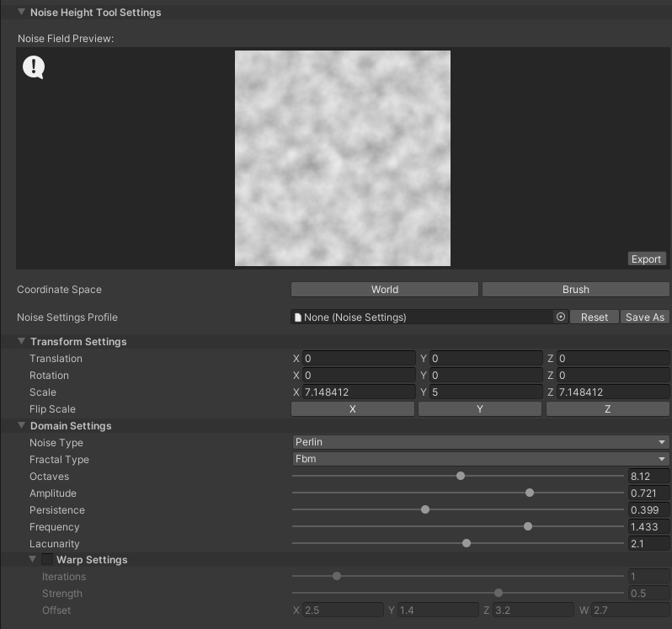Collapse the Domain Settings foldout
The height and width of the screenshot is (629, 672).
click(22, 426)
